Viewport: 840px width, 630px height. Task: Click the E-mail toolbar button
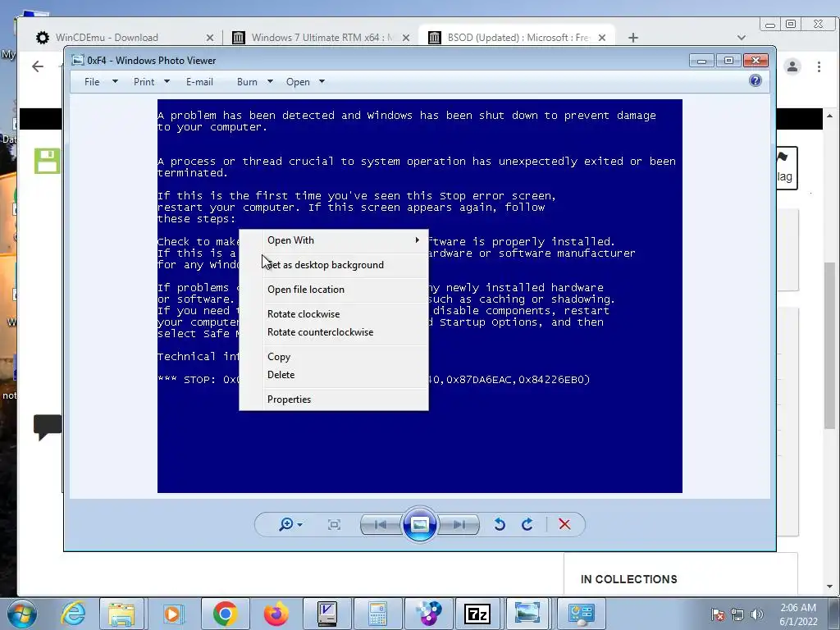pos(200,82)
